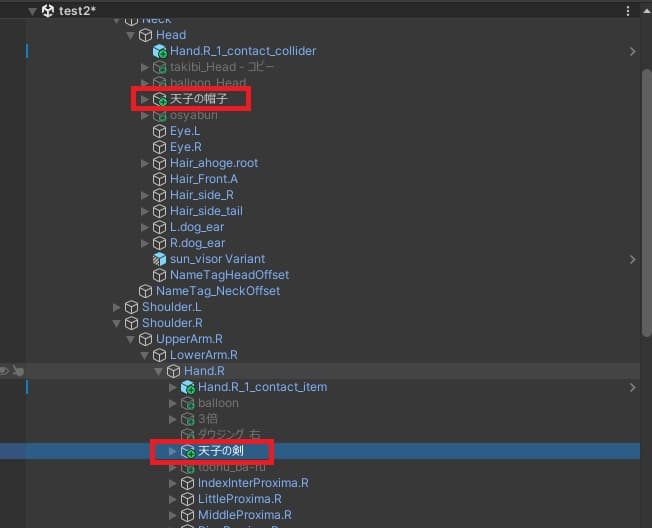Click the 天子の帽子 cube icon

click(160, 99)
